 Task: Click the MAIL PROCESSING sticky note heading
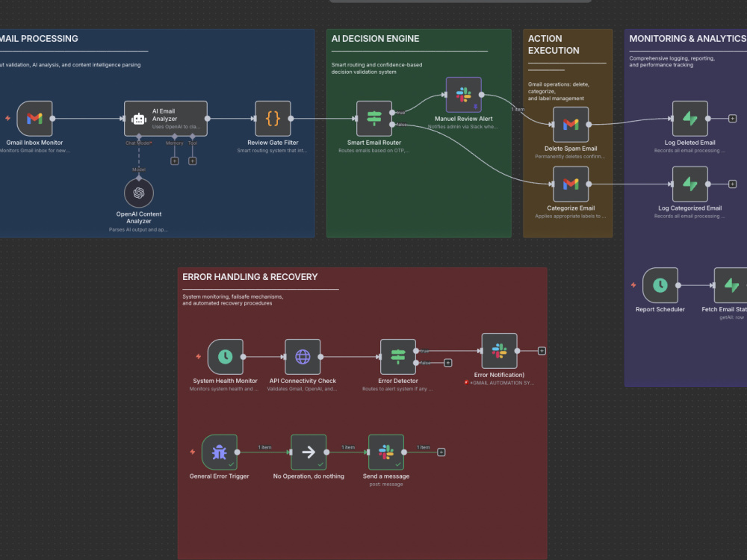pos(39,39)
